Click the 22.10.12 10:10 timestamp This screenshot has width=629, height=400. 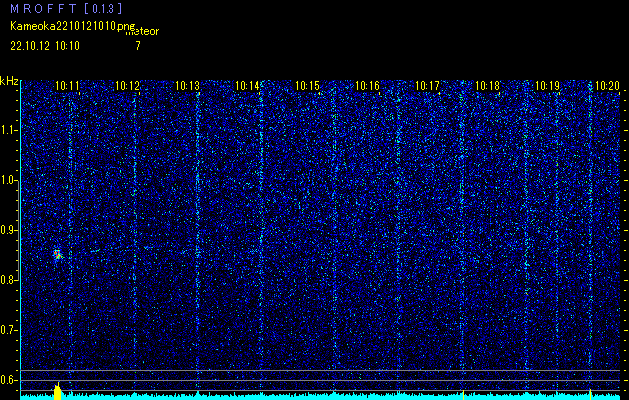(45, 46)
